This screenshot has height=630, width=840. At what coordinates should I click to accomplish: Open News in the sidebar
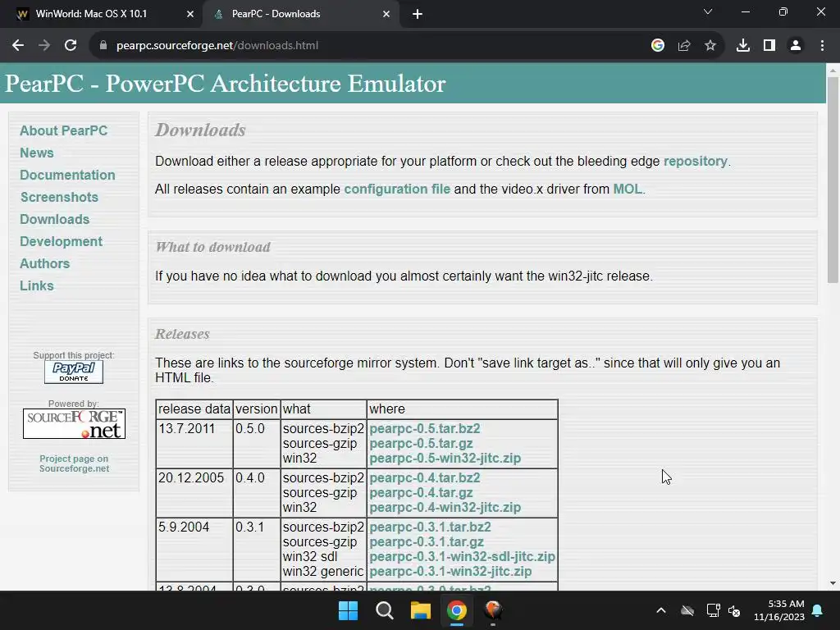coord(37,153)
